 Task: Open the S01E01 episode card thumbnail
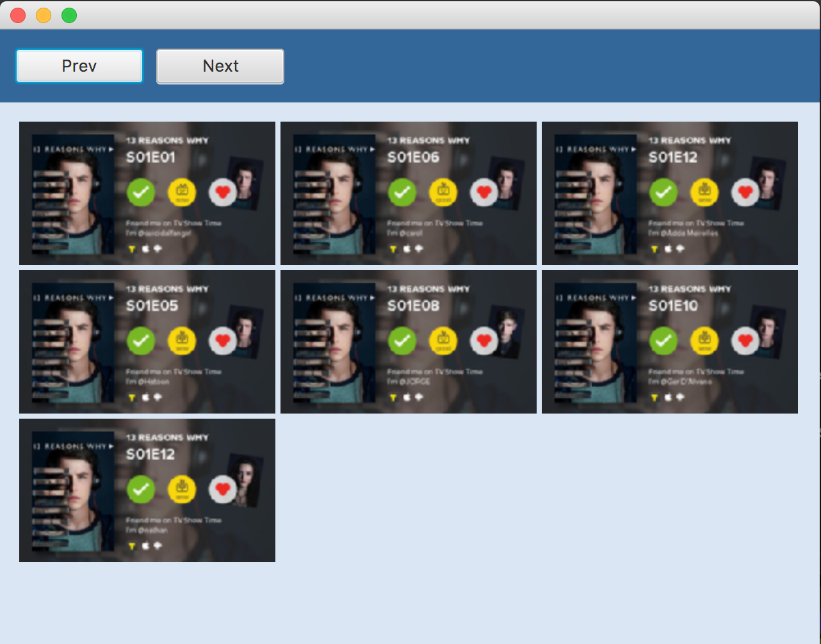(x=147, y=193)
